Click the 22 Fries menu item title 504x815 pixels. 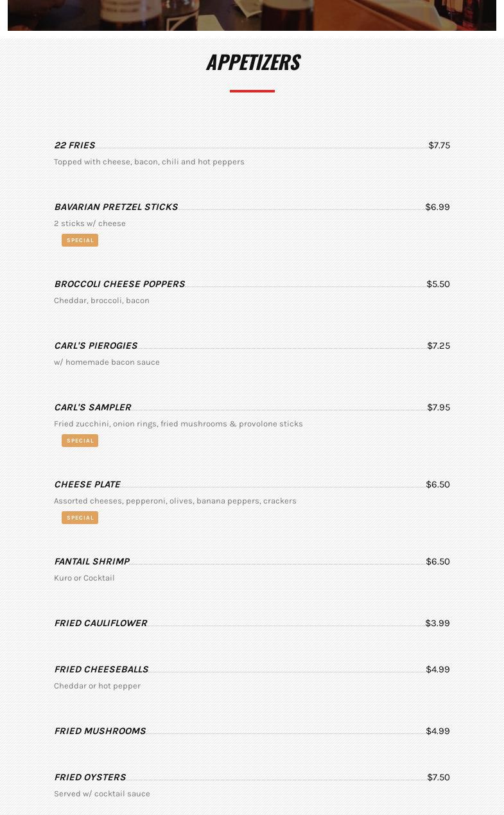tap(74, 145)
